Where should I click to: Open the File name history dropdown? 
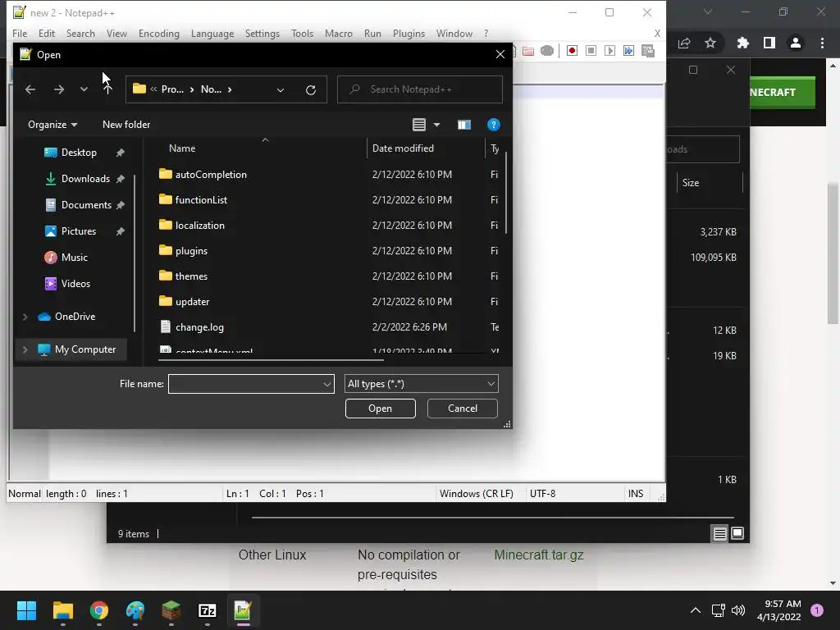[x=326, y=384]
